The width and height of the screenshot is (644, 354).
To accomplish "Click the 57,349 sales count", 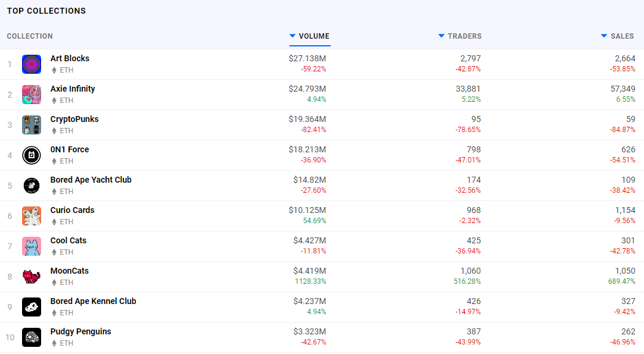I will coord(623,89).
